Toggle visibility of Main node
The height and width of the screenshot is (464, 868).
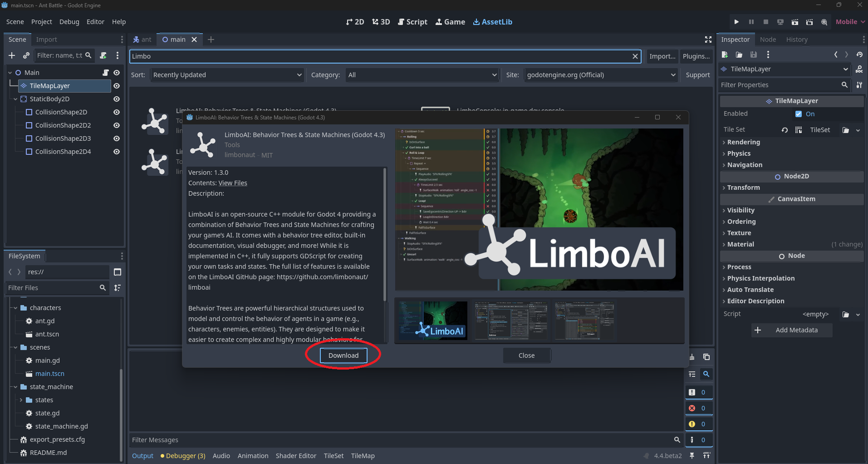117,73
